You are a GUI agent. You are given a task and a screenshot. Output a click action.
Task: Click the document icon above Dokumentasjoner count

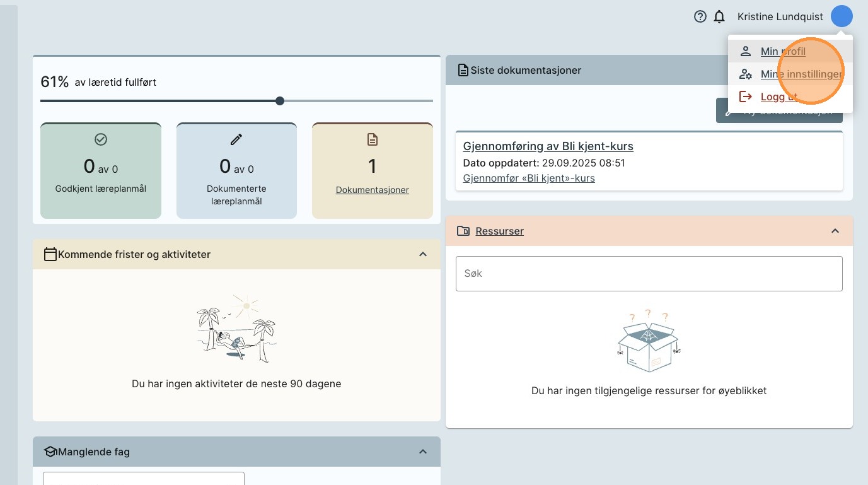click(373, 139)
